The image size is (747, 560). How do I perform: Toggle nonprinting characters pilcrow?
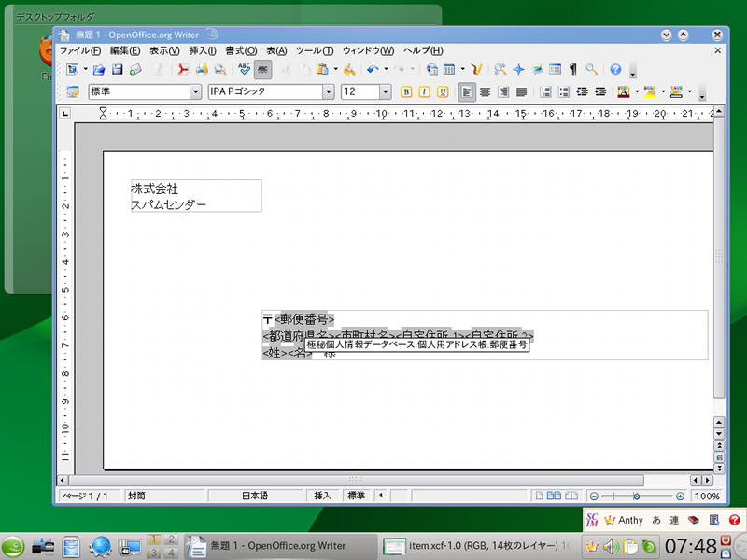[x=572, y=69]
